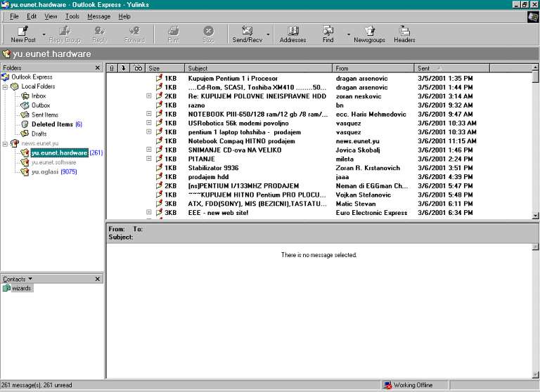The image size is (540, 392).
Task: Open Newsgroups from the toolbar
Action: tap(369, 31)
